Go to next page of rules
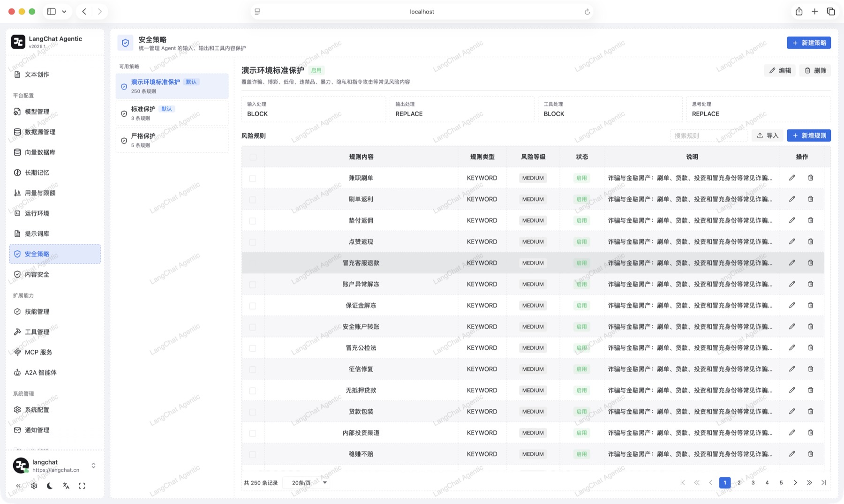This screenshot has width=844, height=504. 795,482
